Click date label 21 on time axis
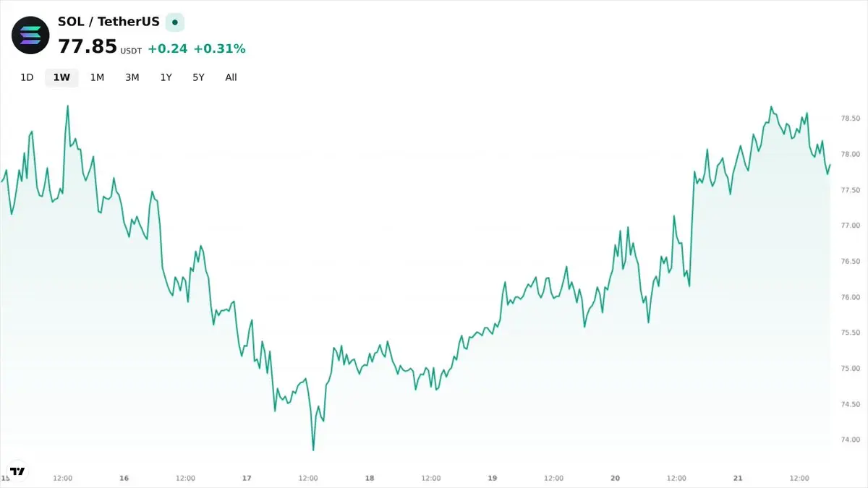Image resolution: width=868 pixels, height=488 pixels. (x=738, y=478)
